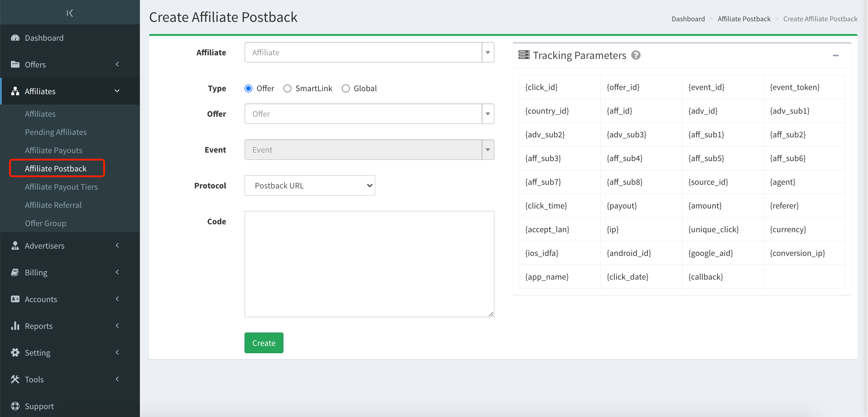Expand the Setting menu chevron
Viewport: 868px width, 417px height.
(x=117, y=352)
